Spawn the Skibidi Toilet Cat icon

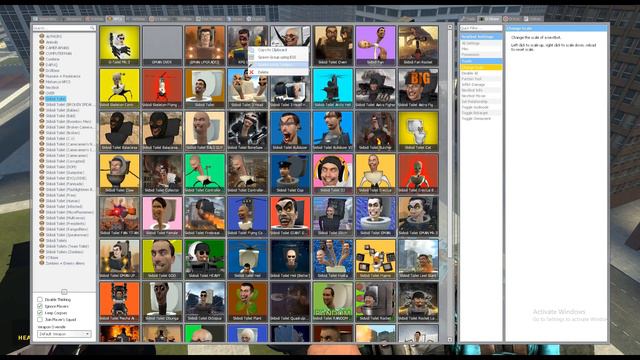(x=418, y=131)
